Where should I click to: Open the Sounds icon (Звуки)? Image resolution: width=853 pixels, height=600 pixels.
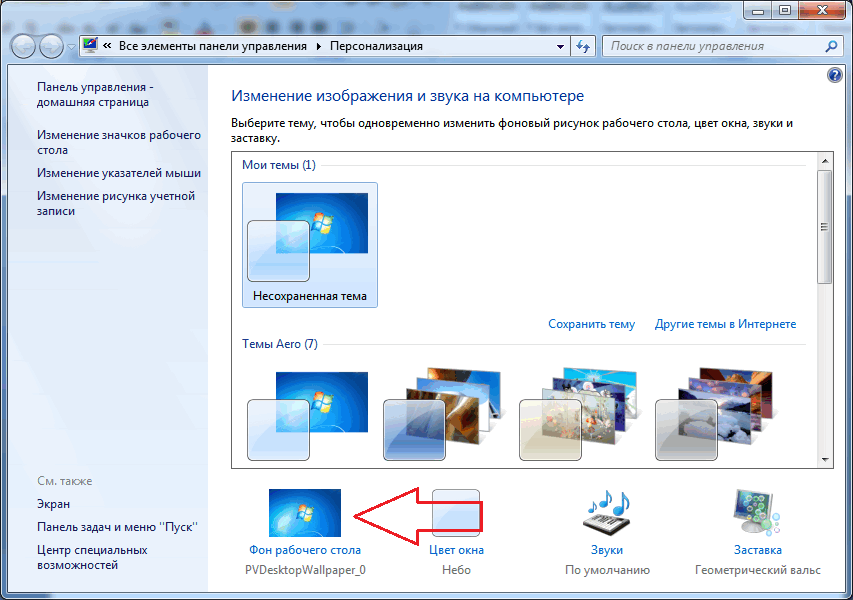607,513
